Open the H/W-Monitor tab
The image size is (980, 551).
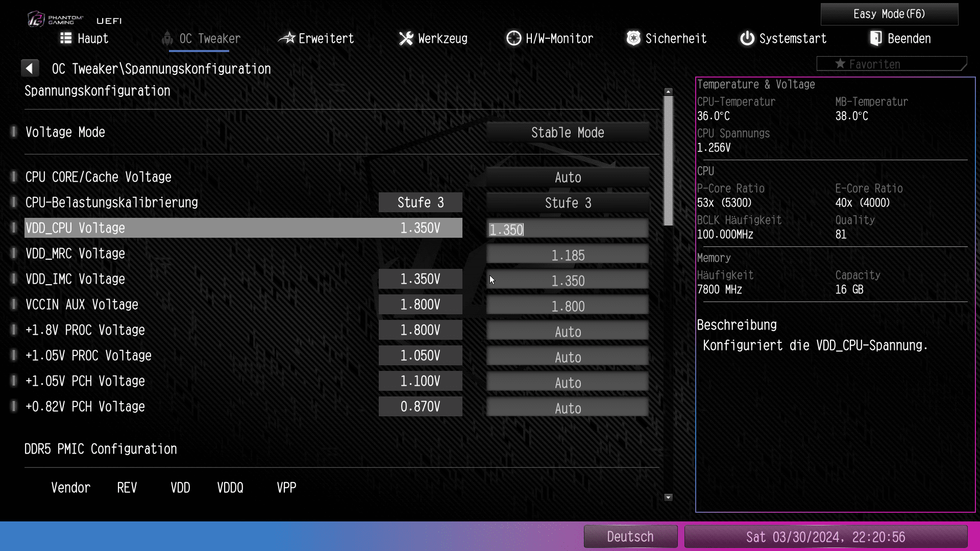click(559, 39)
